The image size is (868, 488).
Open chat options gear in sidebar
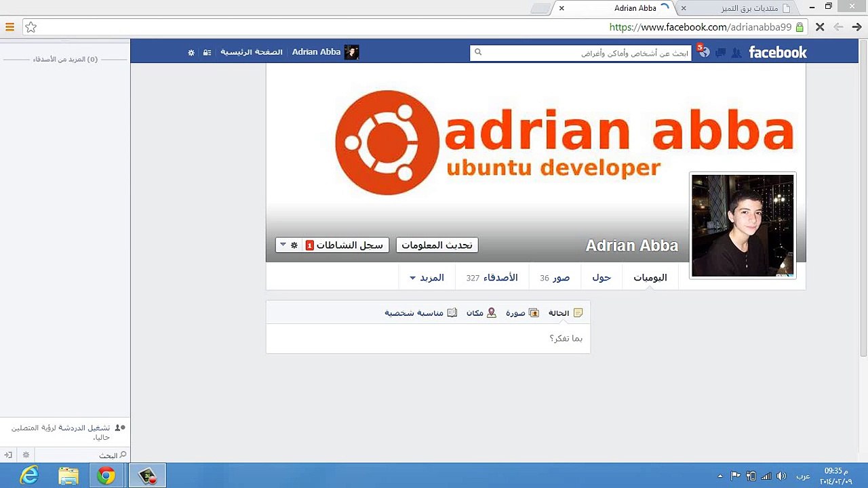[x=26, y=455]
